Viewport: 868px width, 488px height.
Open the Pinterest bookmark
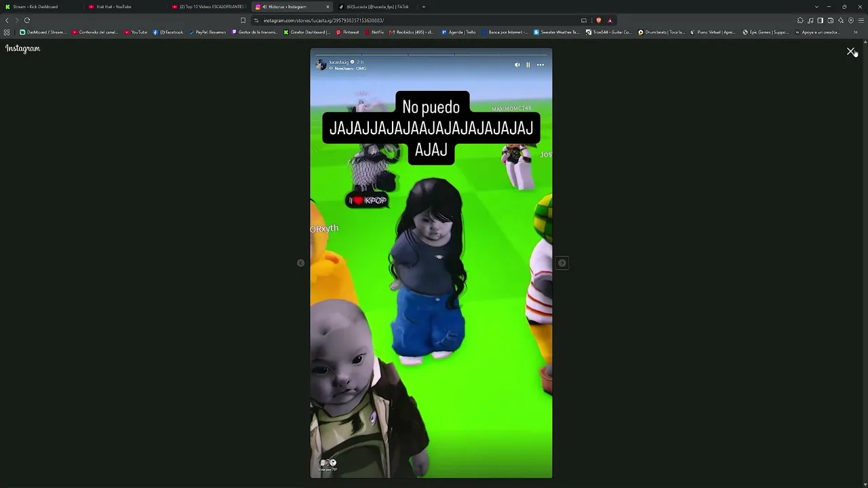[348, 33]
